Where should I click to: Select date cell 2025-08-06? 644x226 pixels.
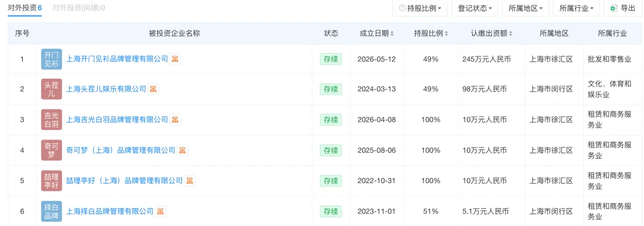(x=377, y=150)
